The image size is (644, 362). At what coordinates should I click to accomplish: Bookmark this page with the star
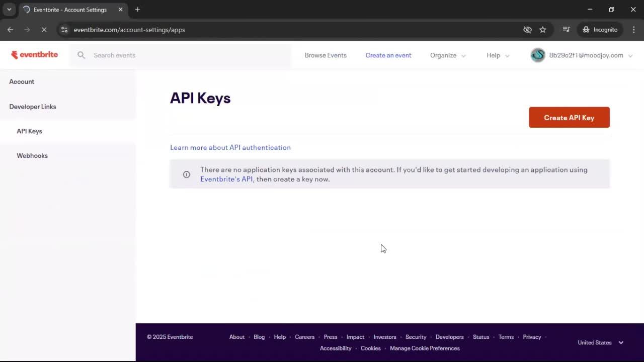coord(543,30)
